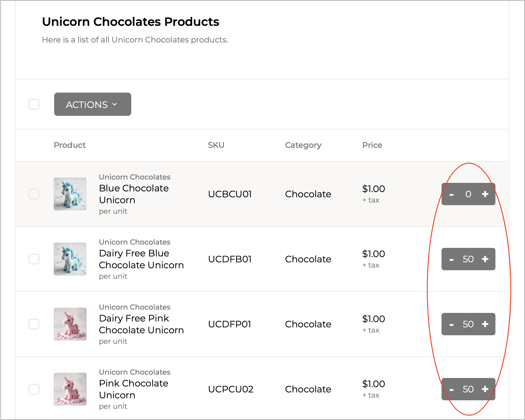The width and height of the screenshot is (525, 420).
Task: Open the Dairy Free Blue Chocolate Unicorn link
Action: (141, 259)
